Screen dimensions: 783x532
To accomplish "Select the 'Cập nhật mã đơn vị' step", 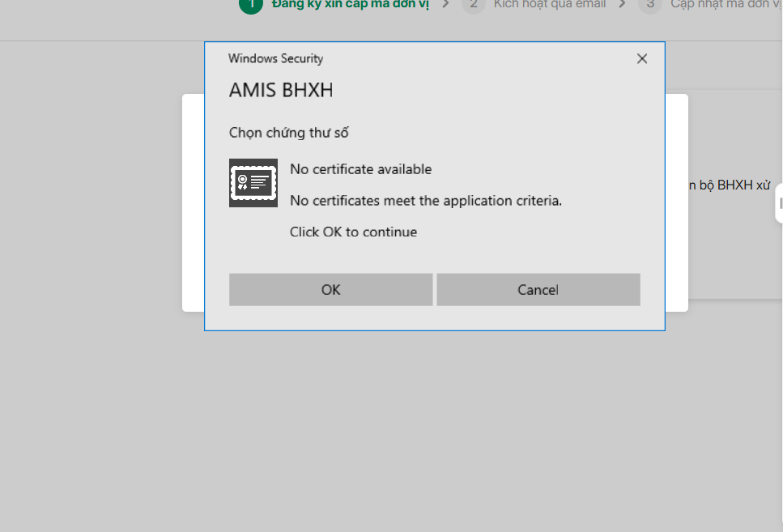I will [x=726, y=5].
